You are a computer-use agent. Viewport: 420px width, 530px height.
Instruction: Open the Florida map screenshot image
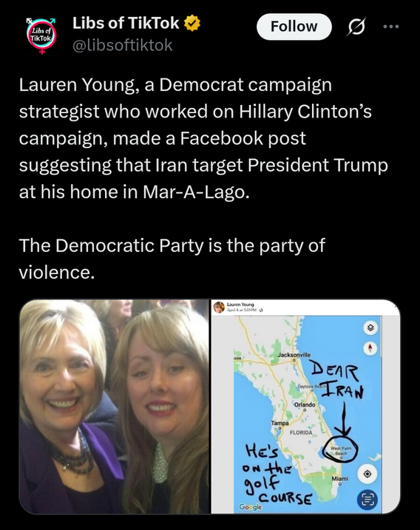tap(305, 407)
